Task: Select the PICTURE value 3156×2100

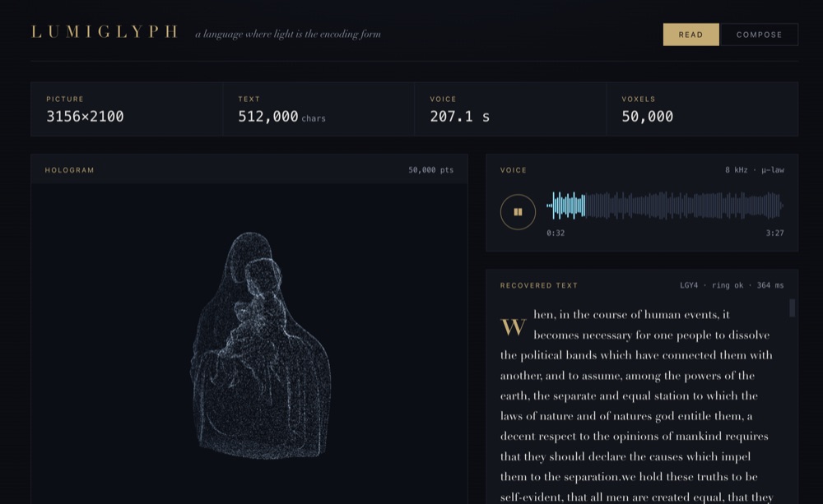Action: [x=85, y=117]
